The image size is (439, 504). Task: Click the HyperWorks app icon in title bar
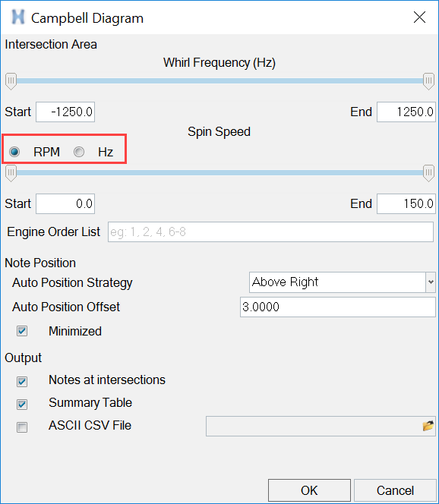[18, 17]
